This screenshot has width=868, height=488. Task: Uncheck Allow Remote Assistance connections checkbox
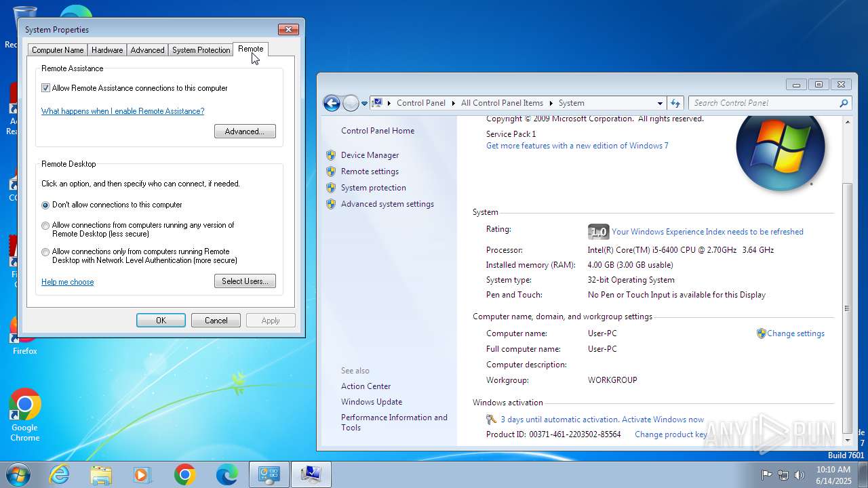click(x=46, y=88)
